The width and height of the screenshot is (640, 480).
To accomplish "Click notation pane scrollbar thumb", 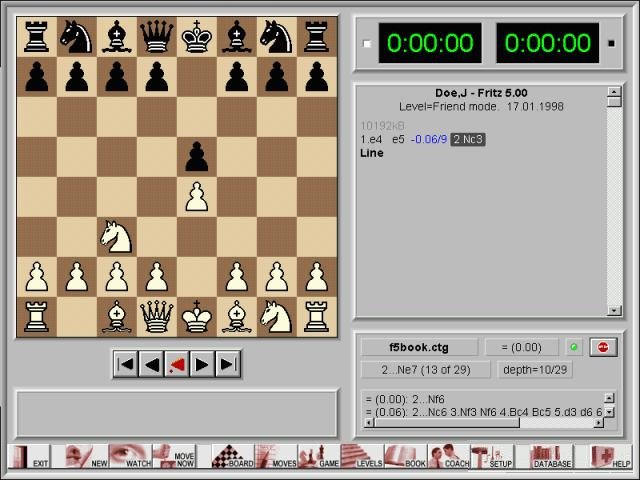I will pos(614,102).
